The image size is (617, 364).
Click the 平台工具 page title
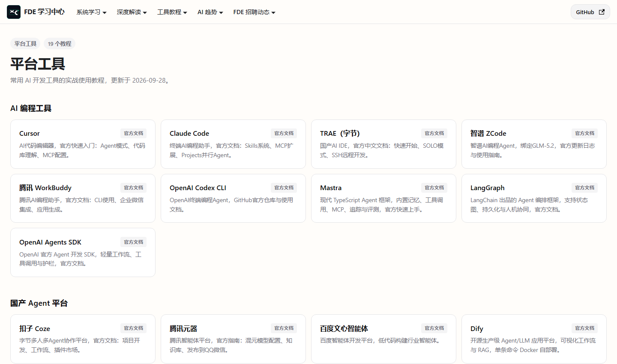(x=38, y=64)
